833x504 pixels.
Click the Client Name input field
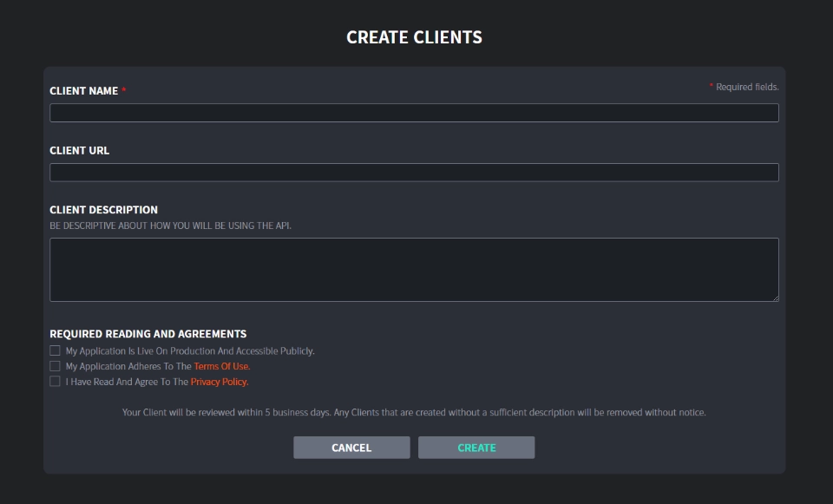[415, 113]
